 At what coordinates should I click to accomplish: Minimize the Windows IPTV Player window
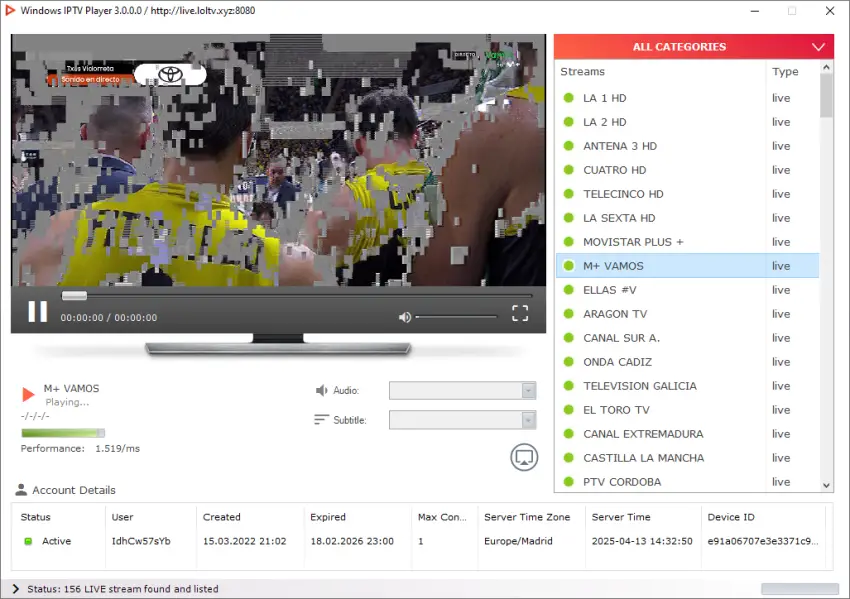click(x=755, y=11)
